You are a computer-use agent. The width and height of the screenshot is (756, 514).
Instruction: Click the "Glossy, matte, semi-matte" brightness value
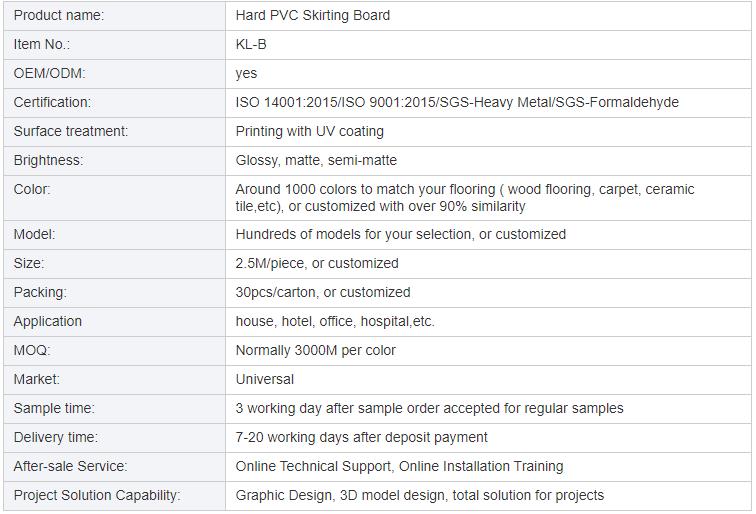pyautogui.click(x=316, y=161)
